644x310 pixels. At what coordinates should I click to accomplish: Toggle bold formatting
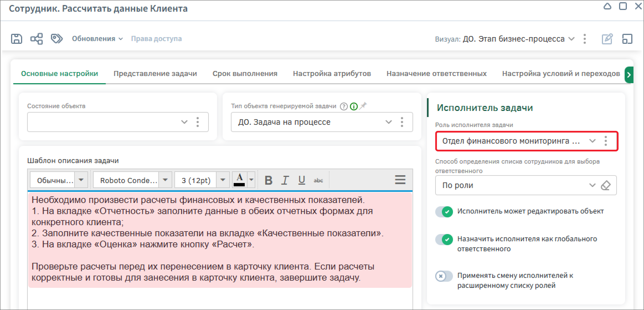coord(268,180)
